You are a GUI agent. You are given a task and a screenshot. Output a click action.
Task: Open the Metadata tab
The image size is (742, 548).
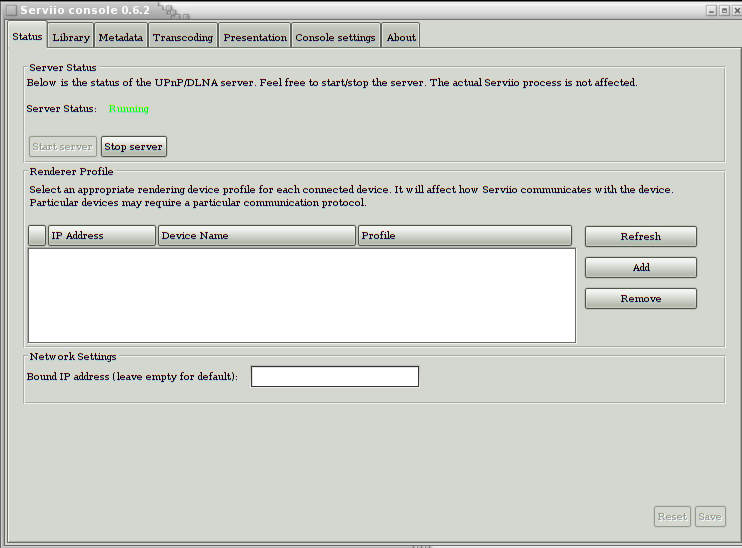pyautogui.click(x=121, y=37)
